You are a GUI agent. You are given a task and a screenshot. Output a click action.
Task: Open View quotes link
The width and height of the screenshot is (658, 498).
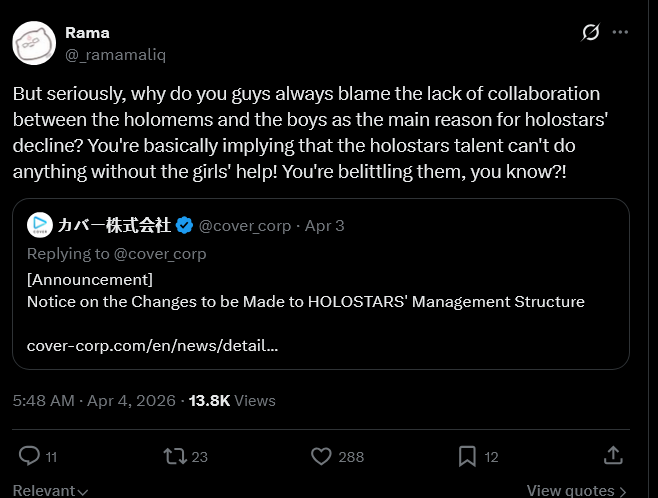point(576,490)
